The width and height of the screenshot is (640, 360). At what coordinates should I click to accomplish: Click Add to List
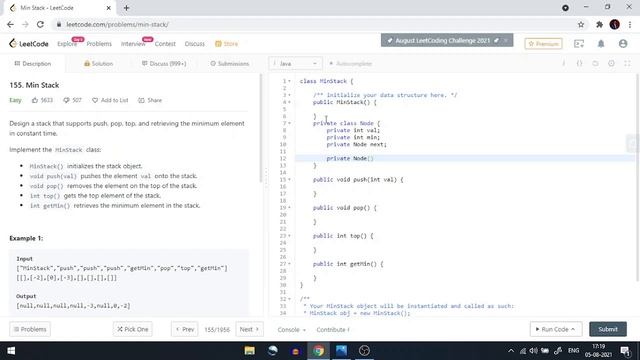pos(110,100)
